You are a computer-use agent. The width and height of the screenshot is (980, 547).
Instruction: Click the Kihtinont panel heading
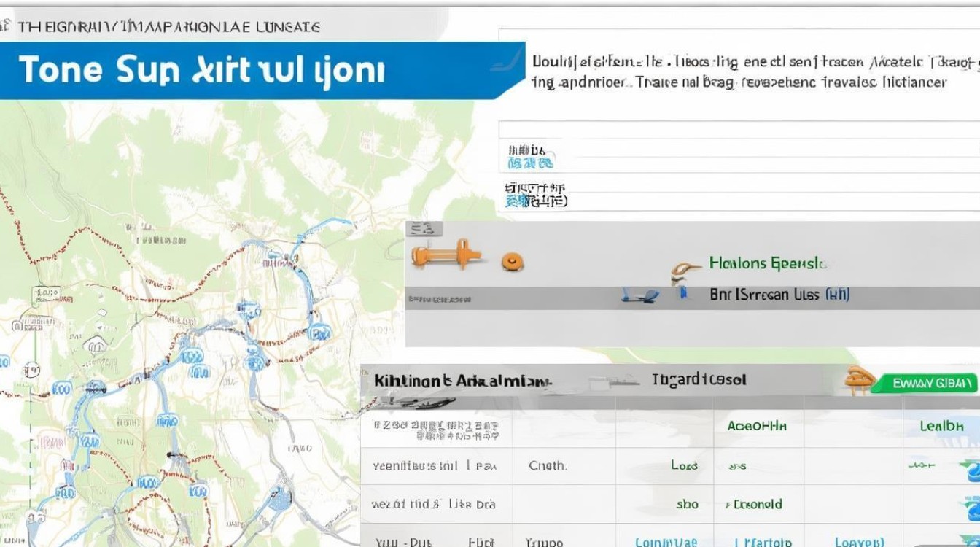point(462,381)
